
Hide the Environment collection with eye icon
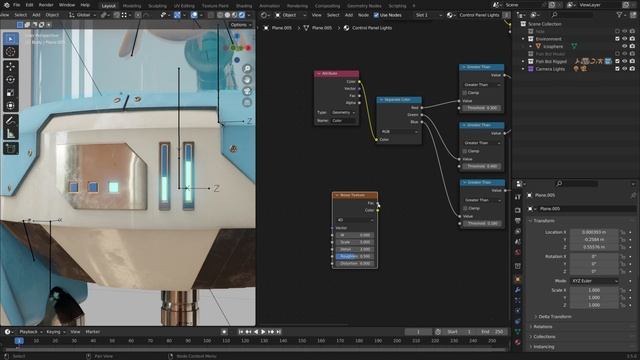point(624,39)
